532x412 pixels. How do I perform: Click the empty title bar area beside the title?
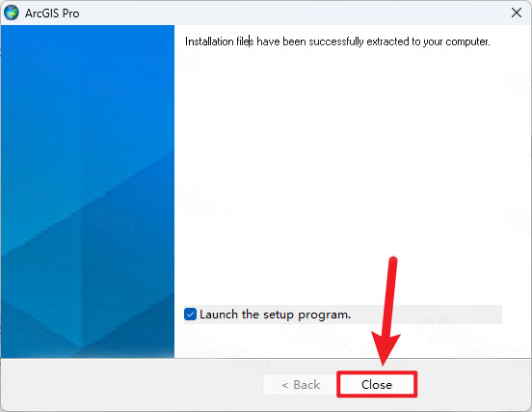coord(292,13)
